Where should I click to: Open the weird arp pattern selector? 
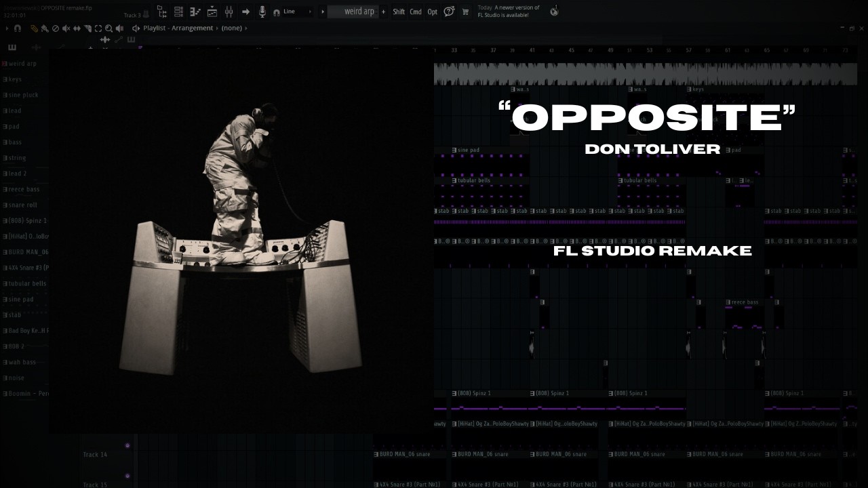[x=353, y=12]
